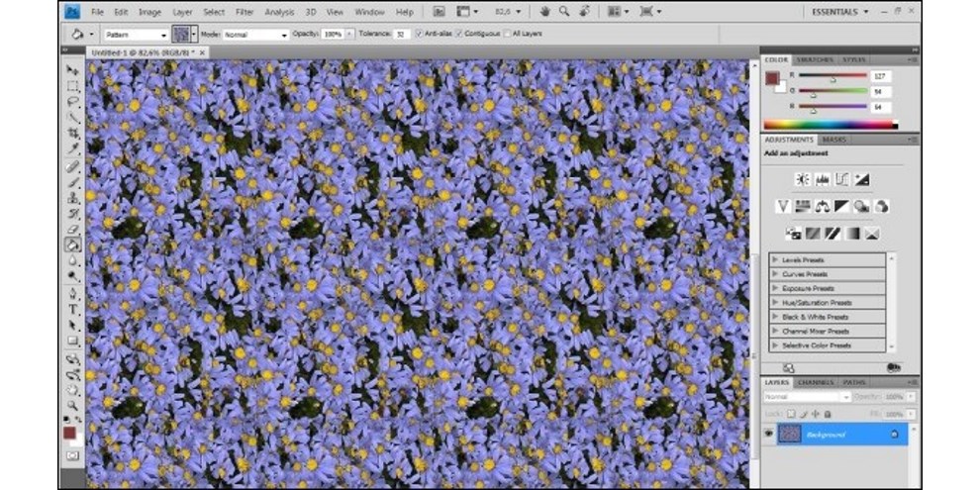This screenshot has width=980, height=490.
Task: Expand the Exposure Presets list
Action: pyautogui.click(x=775, y=288)
